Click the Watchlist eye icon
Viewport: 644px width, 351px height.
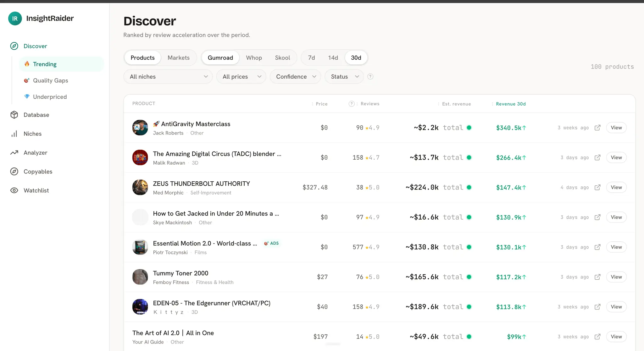click(x=14, y=190)
